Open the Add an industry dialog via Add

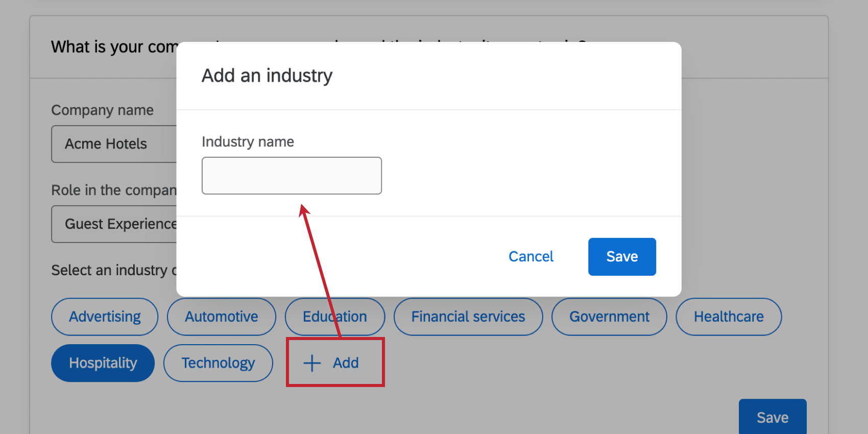[x=335, y=363]
